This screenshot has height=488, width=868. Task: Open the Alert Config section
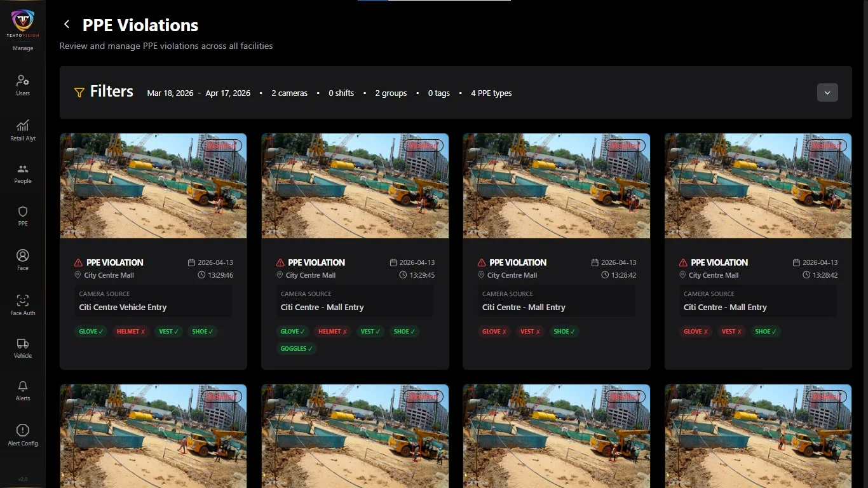click(23, 435)
